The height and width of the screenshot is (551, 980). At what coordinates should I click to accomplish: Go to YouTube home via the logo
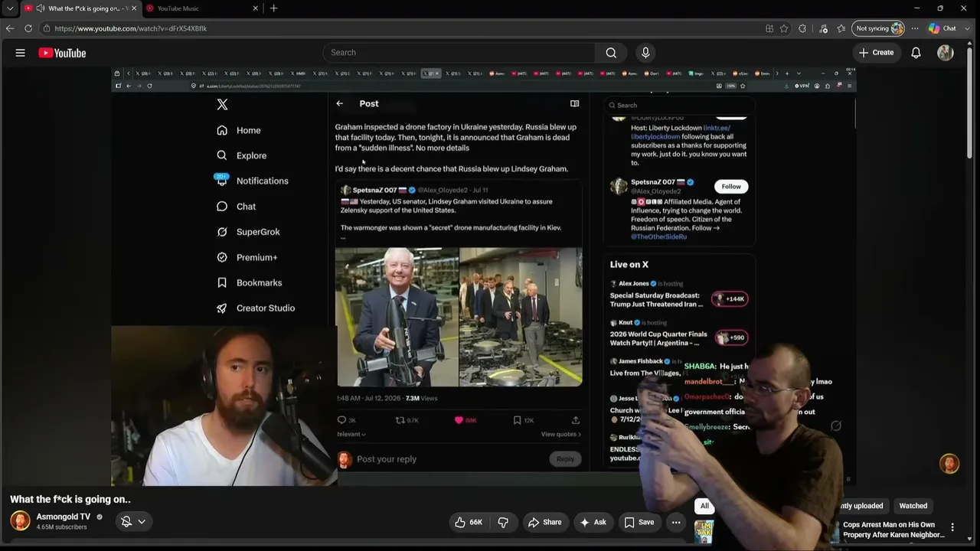(62, 53)
